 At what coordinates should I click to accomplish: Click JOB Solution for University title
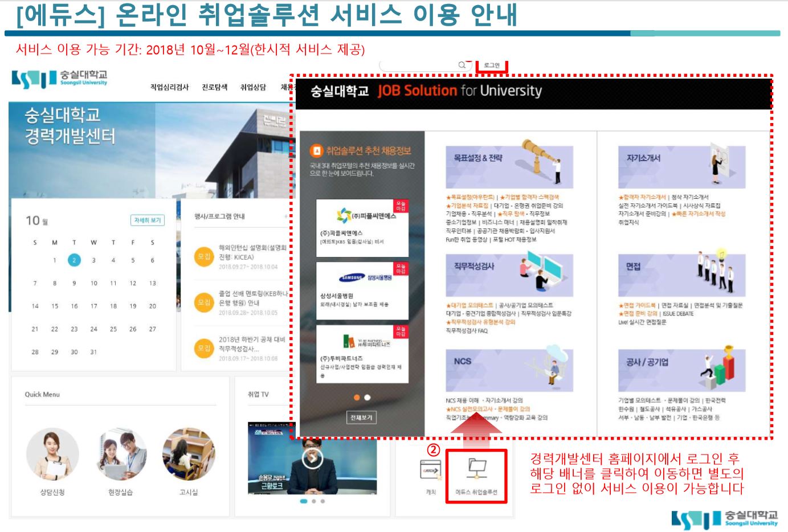(459, 91)
